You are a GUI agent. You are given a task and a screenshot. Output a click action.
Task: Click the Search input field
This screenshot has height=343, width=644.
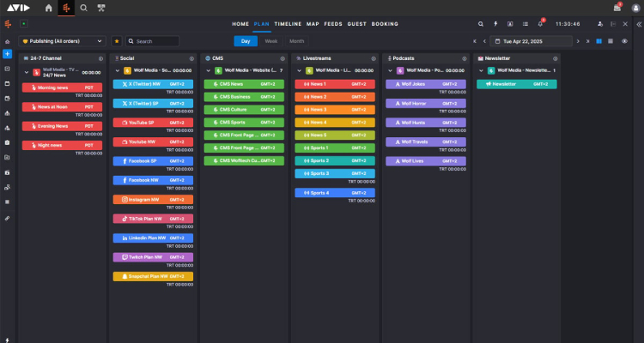(155, 41)
